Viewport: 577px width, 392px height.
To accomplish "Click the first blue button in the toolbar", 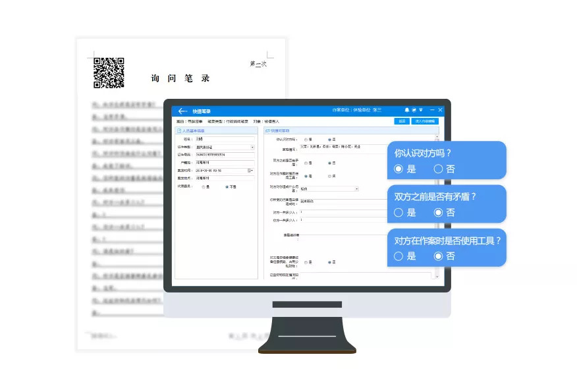I will (400, 121).
